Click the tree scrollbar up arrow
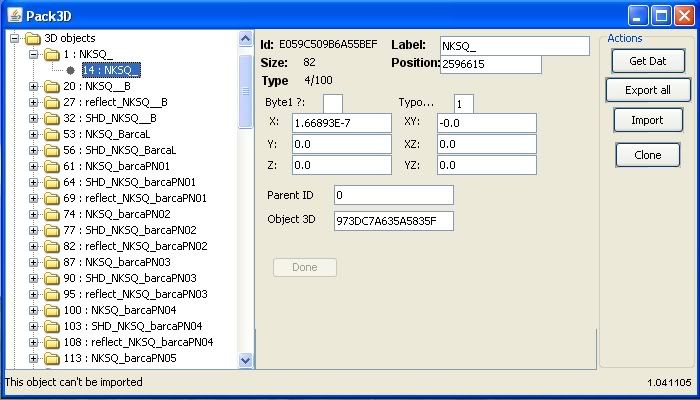700x400 pixels. 246,39
